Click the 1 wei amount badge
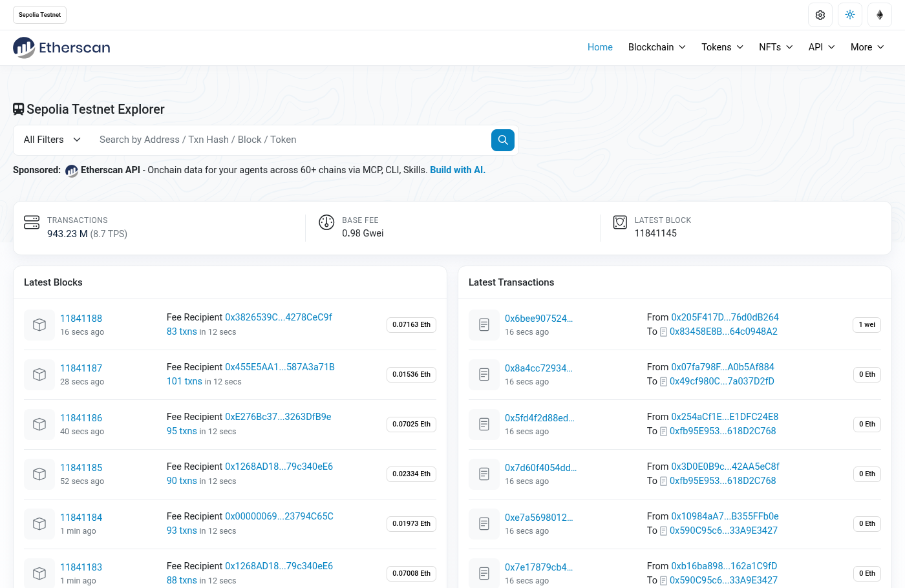 click(x=867, y=324)
